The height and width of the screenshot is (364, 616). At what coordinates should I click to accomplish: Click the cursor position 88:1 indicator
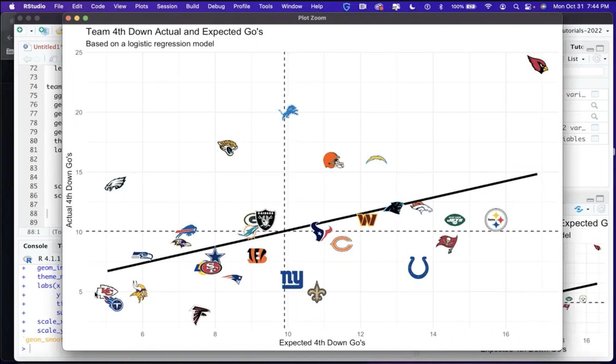point(33,232)
